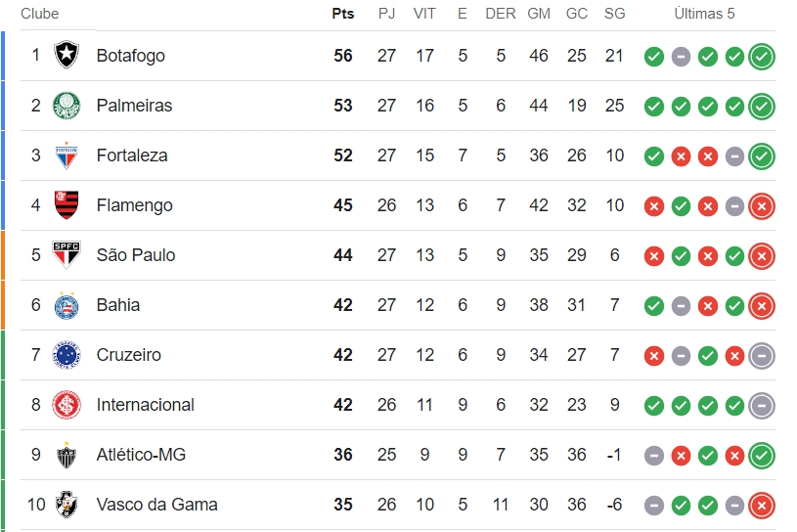The image size is (797, 532).
Task: Click the Atlético-MG club crest
Action: 66,455
